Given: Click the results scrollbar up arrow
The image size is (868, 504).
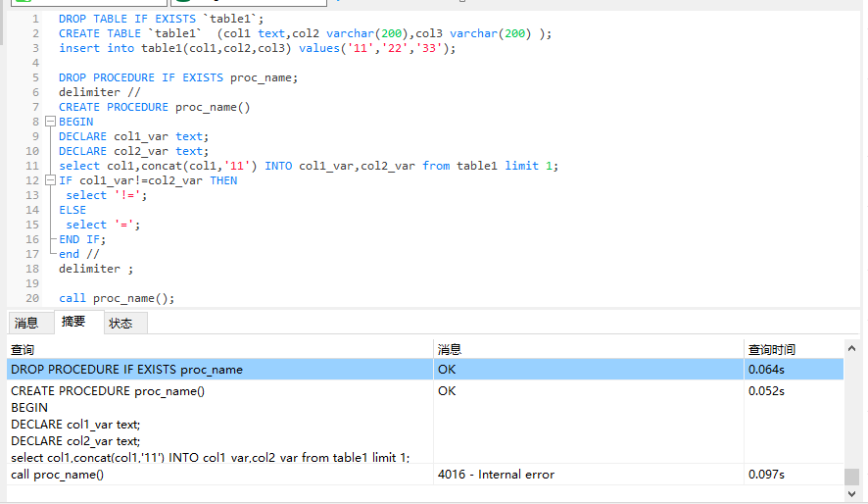Looking at the screenshot, I should (x=852, y=348).
